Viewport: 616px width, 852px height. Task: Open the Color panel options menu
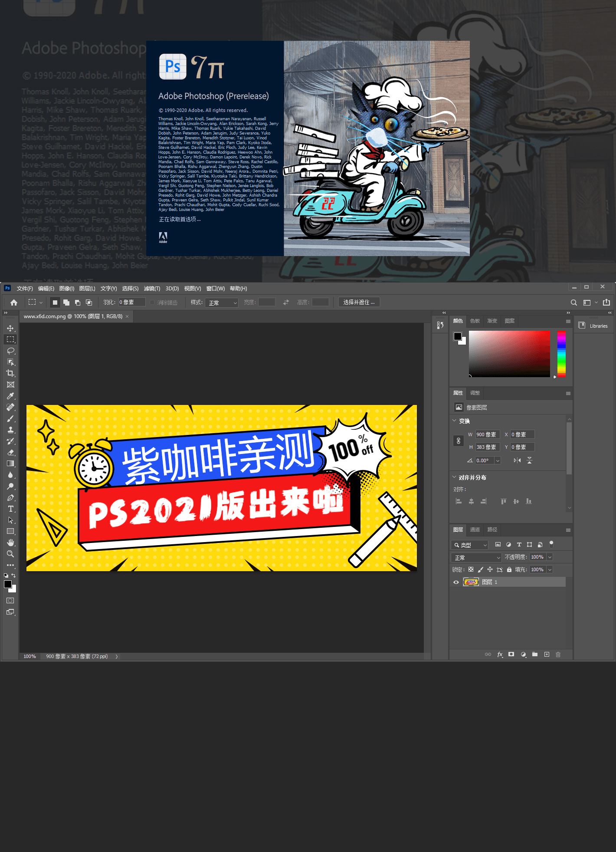pos(568,321)
